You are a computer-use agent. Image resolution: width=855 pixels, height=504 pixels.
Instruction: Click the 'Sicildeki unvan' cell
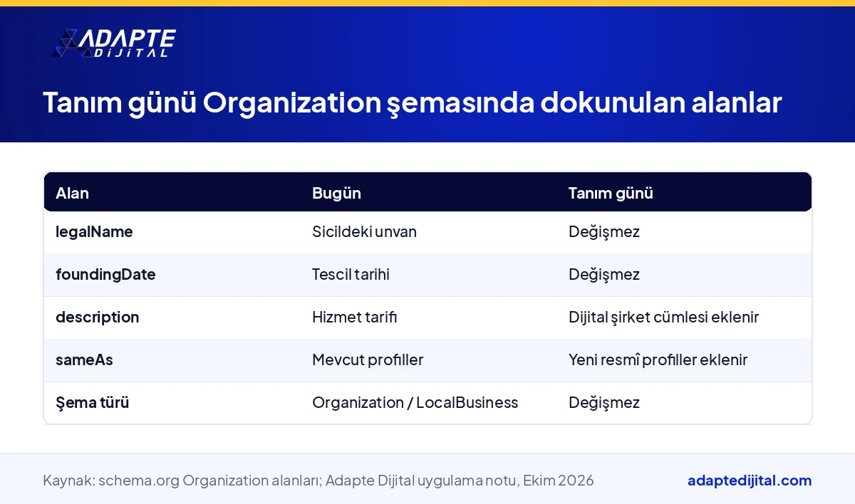[x=364, y=232]
